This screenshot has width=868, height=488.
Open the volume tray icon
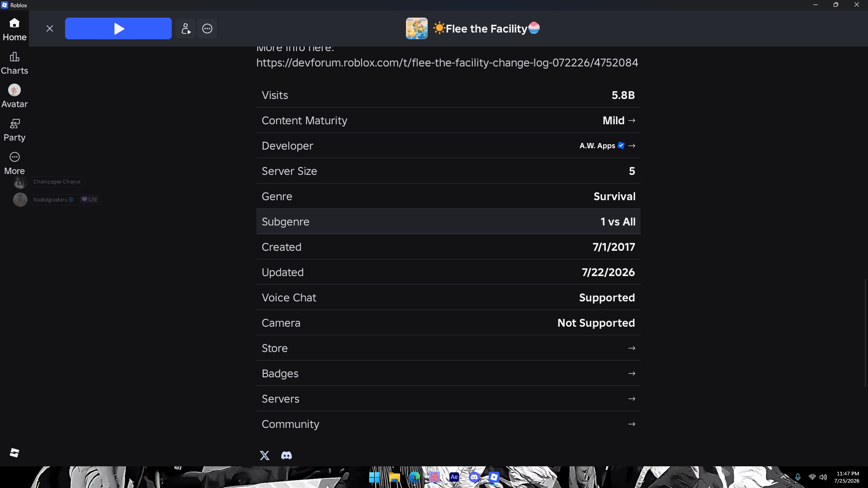[823, 477]
